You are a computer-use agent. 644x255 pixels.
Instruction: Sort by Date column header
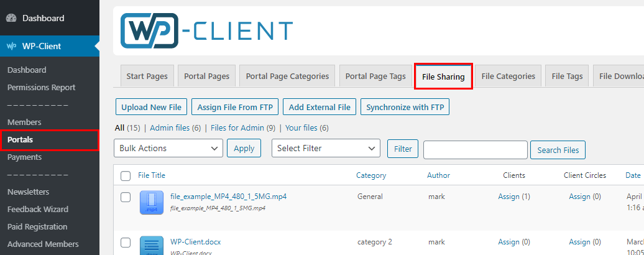click(x=633, y=175)
